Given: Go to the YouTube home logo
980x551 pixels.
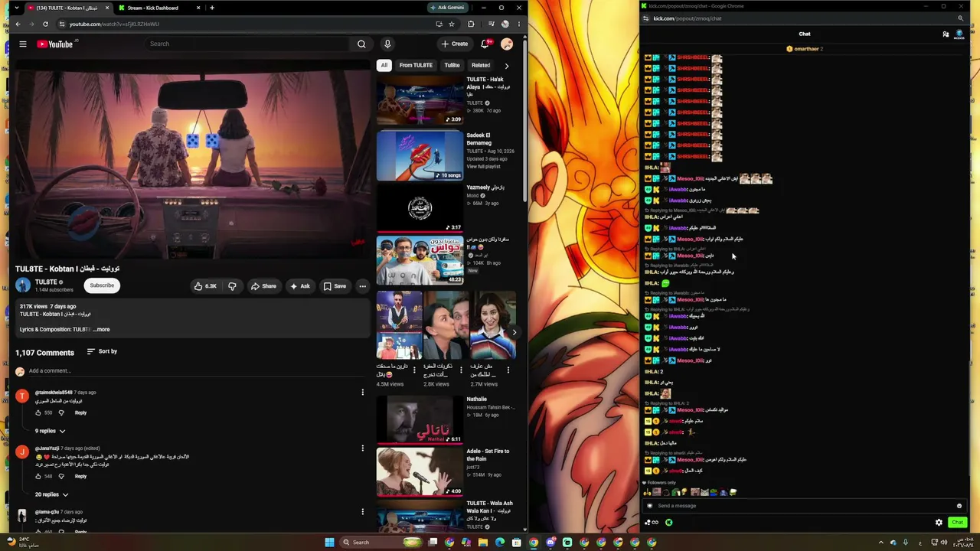Looking at the screenshot, I should coord(55,44).
